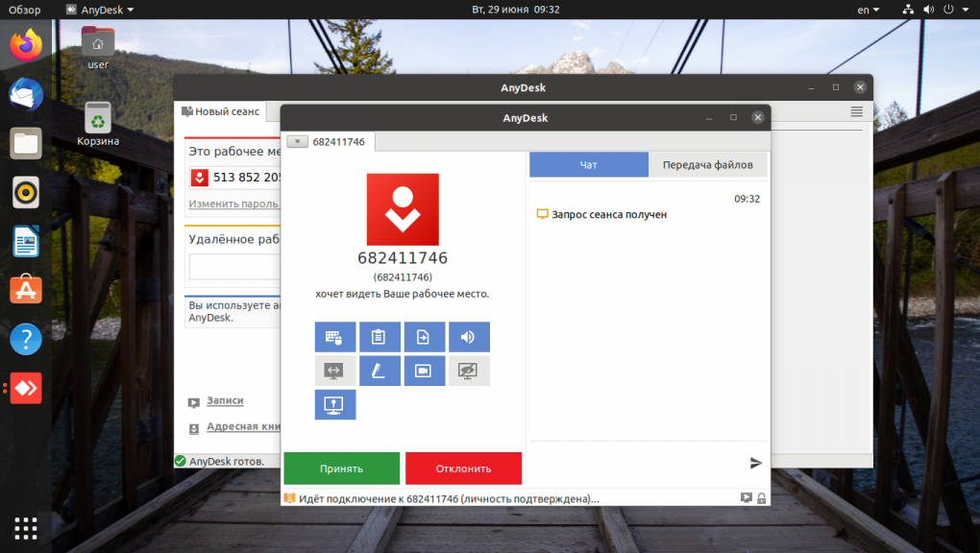Screen dimensions: 980x553
Task: Click the session recording monitor icon in status bar
Action: (745, 498)
